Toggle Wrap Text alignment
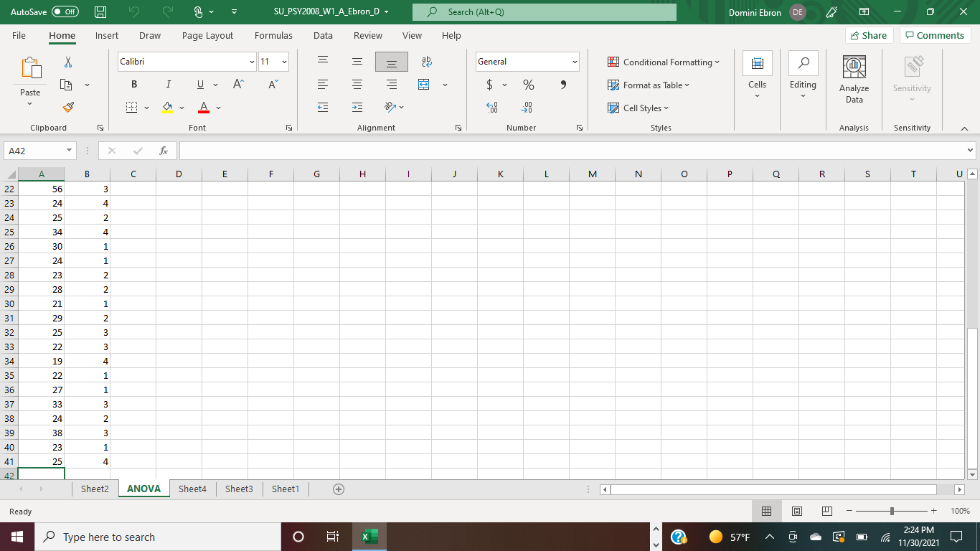 pyautogui.click(x=426, y=62)
